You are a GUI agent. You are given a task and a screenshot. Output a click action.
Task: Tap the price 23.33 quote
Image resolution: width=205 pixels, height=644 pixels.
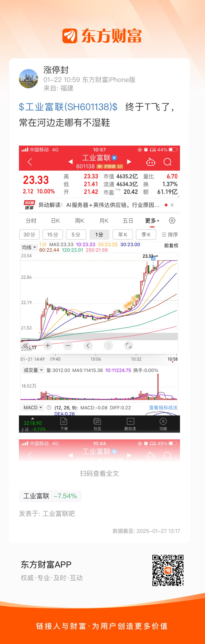(x=36, y=180)
